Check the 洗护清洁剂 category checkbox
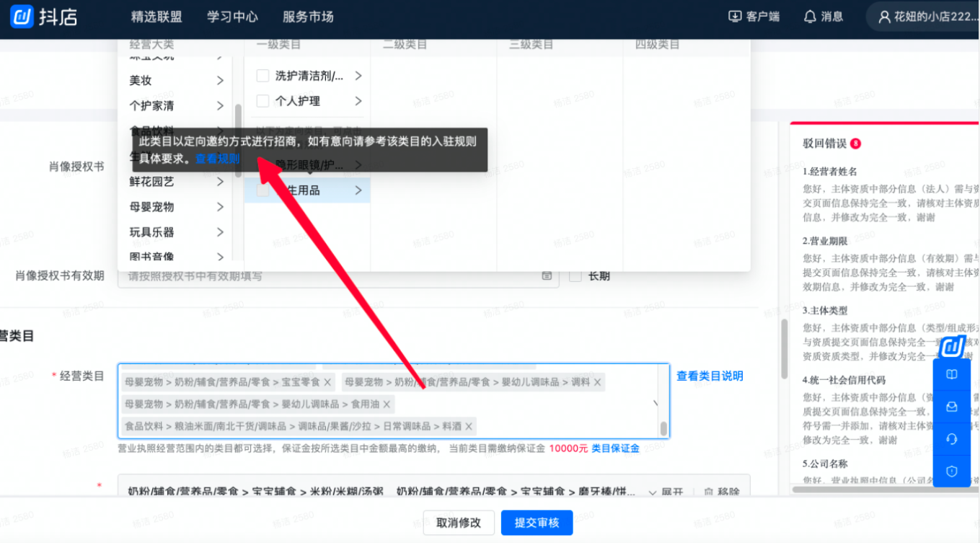980x543 pixels. (x=263, y=76)
